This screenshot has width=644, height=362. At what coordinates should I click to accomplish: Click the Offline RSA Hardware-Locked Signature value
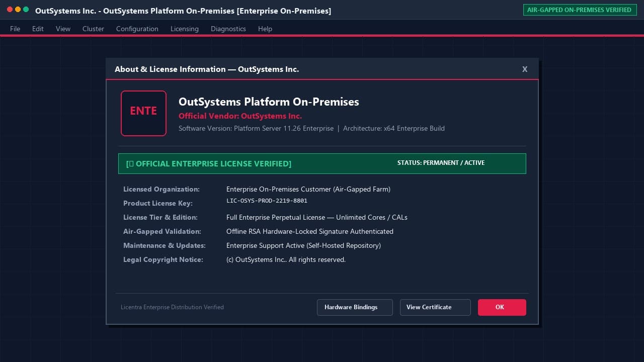pyautogui.click(x=310, y=231)
